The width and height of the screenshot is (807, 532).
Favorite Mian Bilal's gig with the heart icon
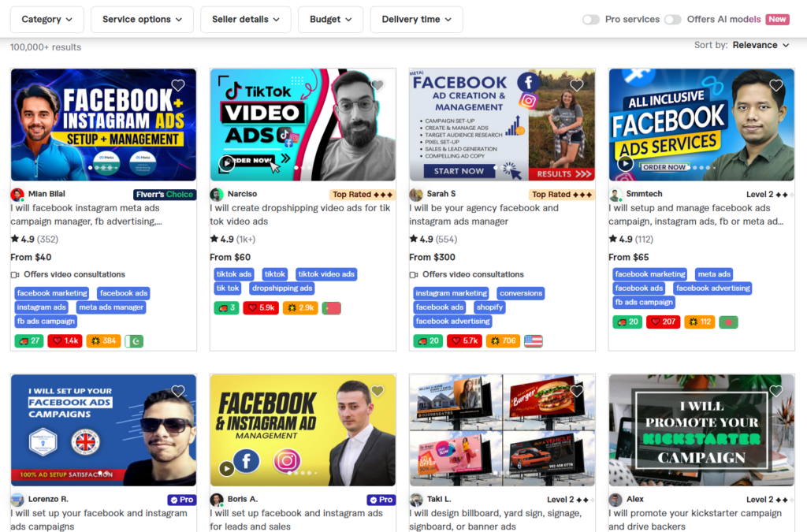point(178,85)
